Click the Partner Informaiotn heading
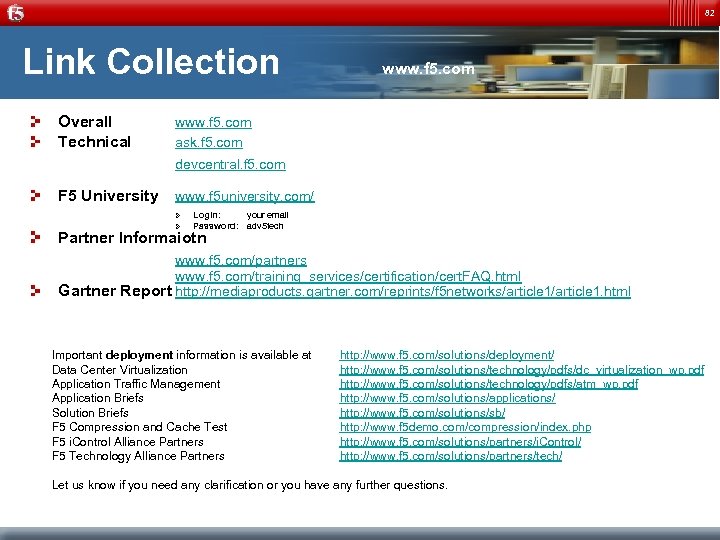The image size is (720, 540). (132, 238)
